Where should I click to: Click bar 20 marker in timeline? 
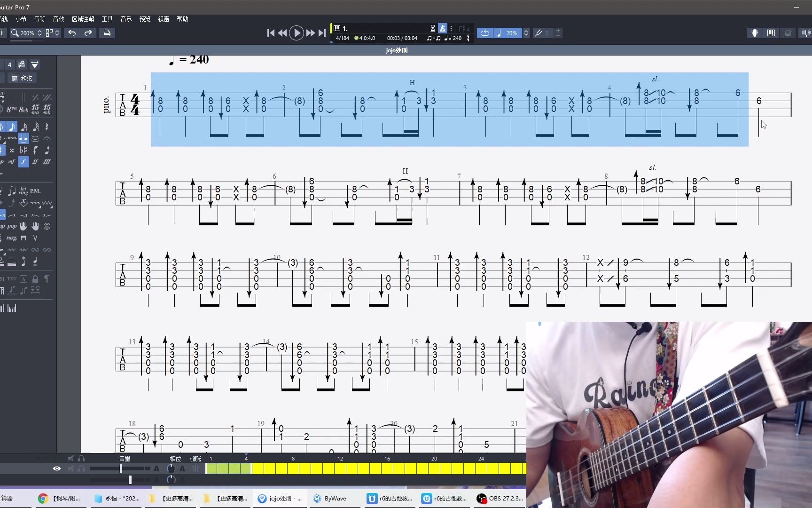tap(434, 459)
